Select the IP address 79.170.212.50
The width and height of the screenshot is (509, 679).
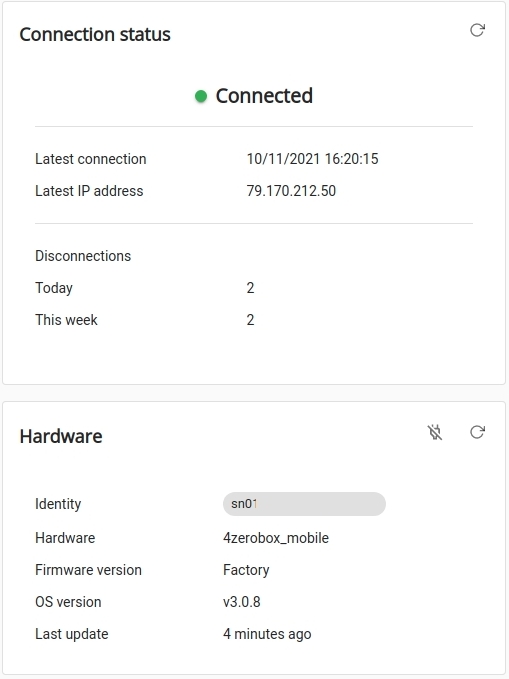click(x=291, y=191)
